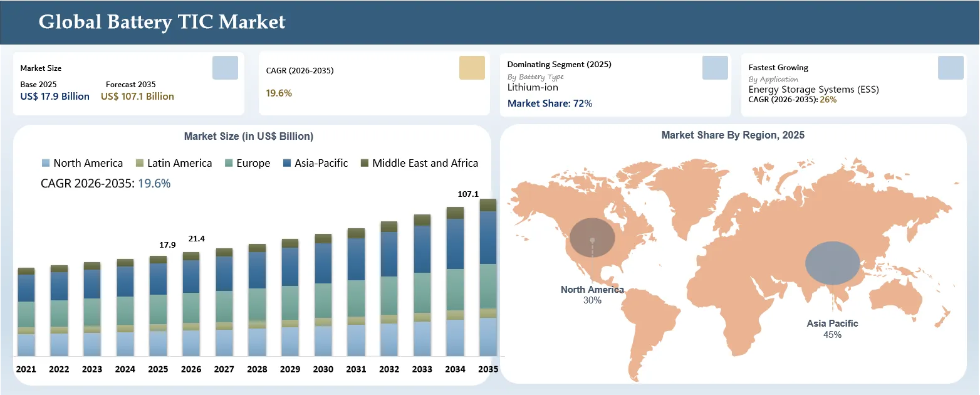The width and height of the screenshot is (980, 395).
Task: Toggle Middle East and Africa legend entry
Action: 419,163
